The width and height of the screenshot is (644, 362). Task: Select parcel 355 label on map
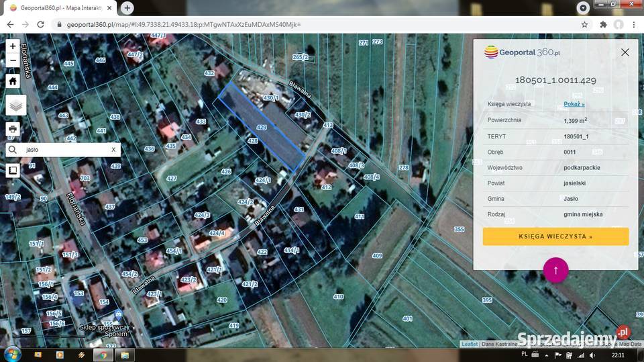coord(459,229)
